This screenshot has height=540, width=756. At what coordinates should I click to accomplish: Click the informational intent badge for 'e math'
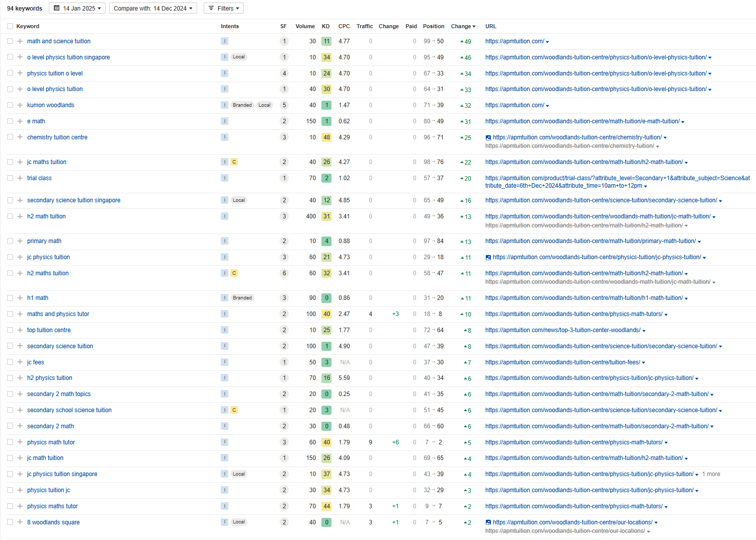tap(224, 121)
